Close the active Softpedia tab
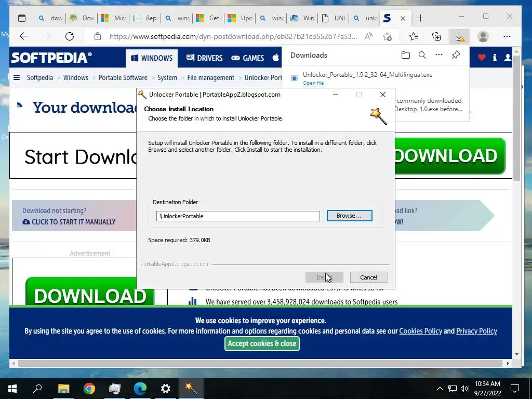The height and width of the screenshot is (399, 532). click(x=403, y=18)
